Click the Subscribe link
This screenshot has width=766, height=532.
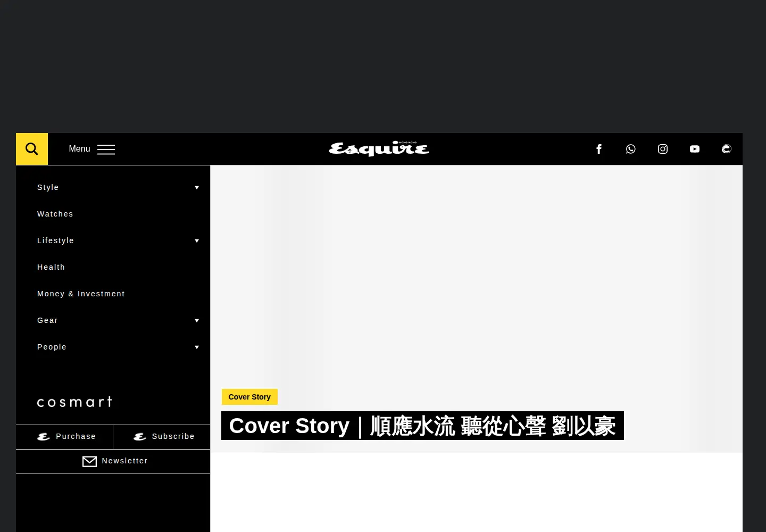coord(173,436)
